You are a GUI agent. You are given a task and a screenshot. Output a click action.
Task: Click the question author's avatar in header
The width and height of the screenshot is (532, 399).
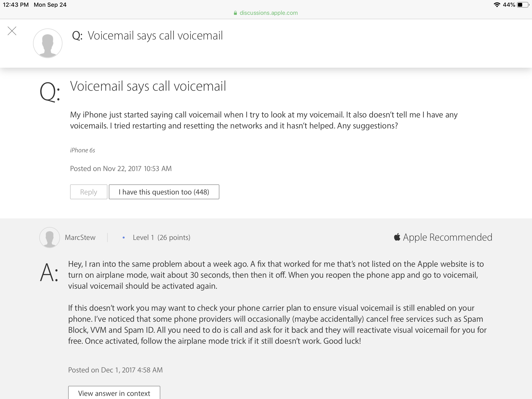48,43
